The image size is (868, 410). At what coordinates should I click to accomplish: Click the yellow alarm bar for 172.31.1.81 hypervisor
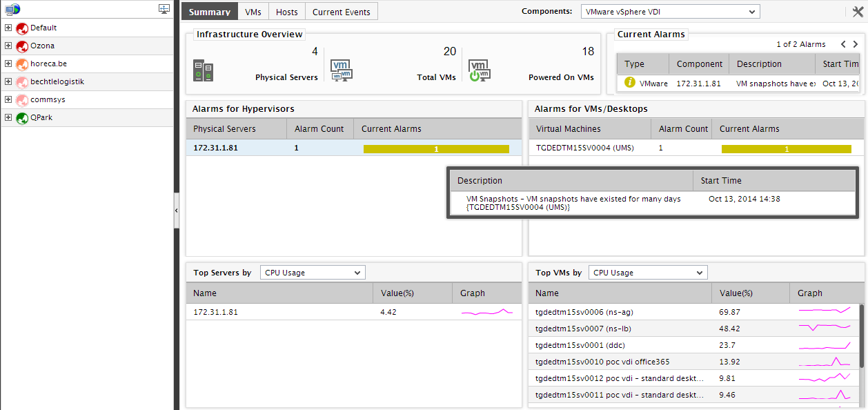[x=436, y=148]
